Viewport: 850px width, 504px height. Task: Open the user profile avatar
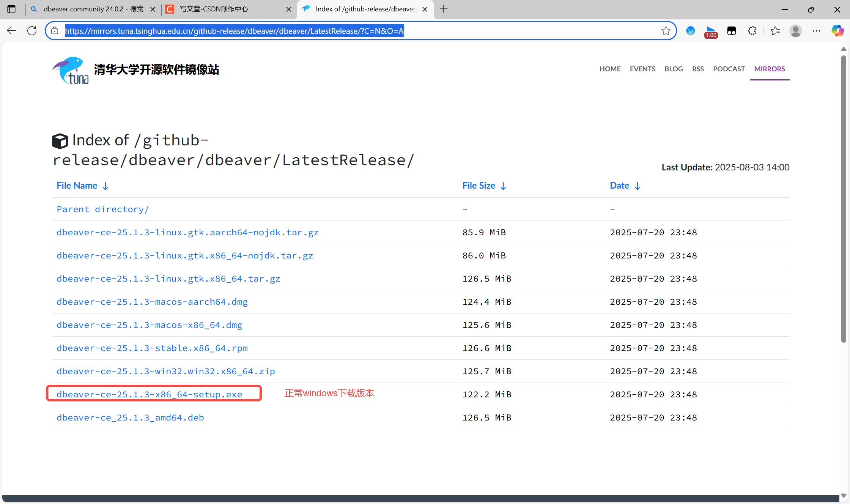(795, 31)
